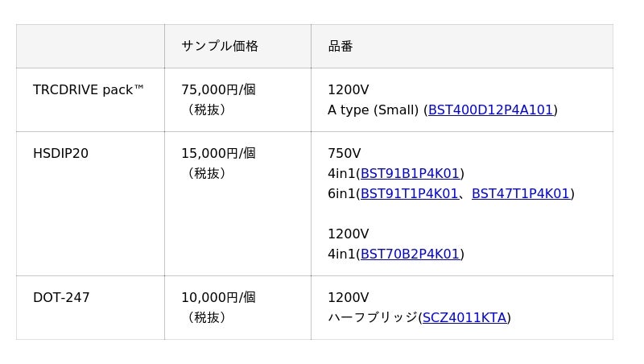Click 1200V text in the DOT-247 row
The width and height of the screenshot is (644, 364).
pyautogui.click(x=348, y=298)
